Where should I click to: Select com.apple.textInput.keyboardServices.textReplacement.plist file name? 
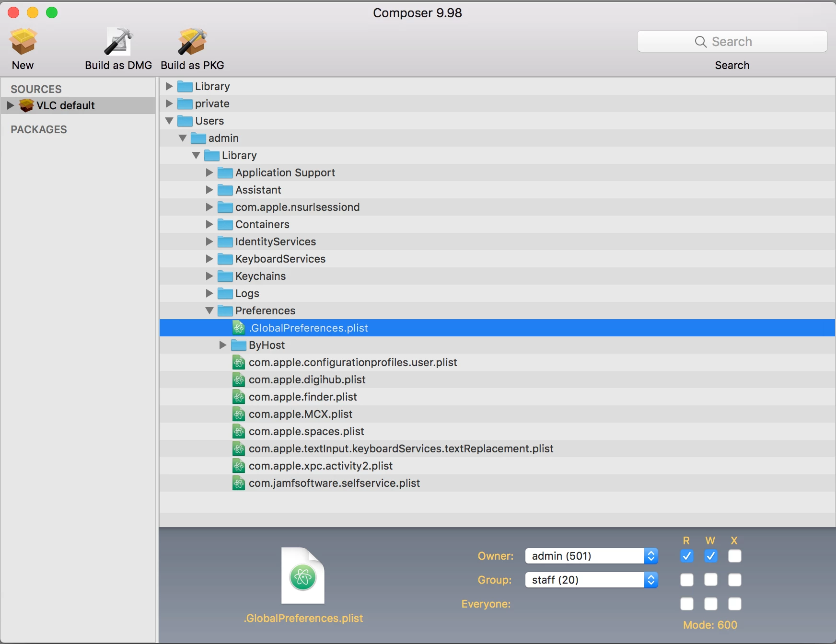(x=401, y=448)
